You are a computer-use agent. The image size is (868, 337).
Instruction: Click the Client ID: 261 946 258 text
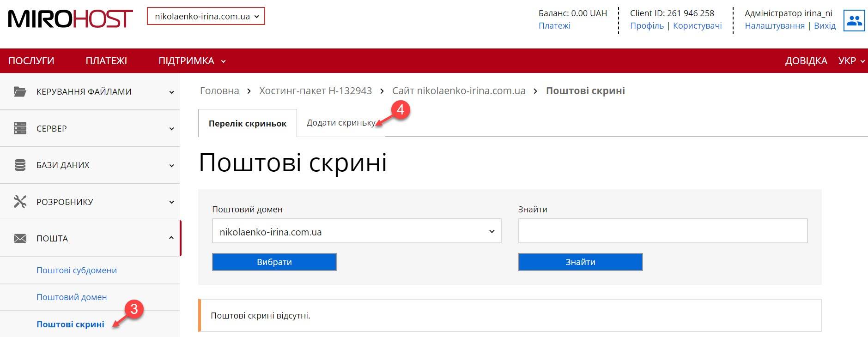[672, 13]
